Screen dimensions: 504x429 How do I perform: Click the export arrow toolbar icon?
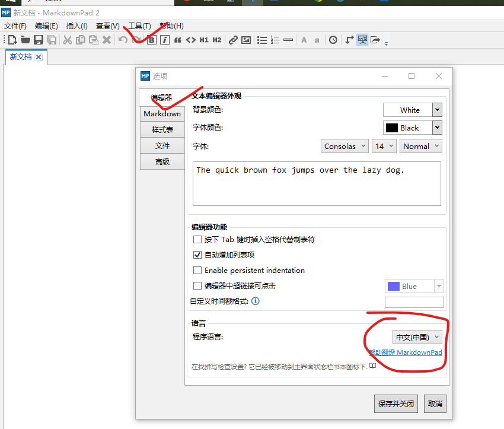tap(375, 40)
